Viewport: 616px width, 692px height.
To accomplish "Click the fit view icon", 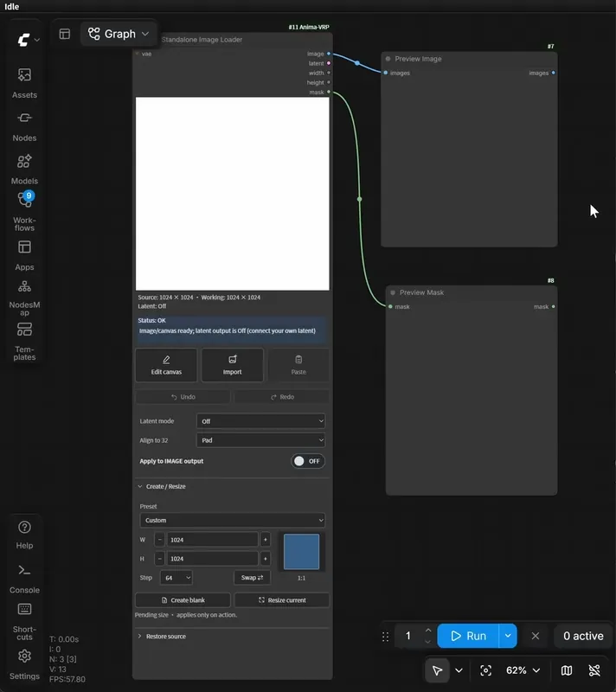I will pyautogui.click(x=486, y=671).
